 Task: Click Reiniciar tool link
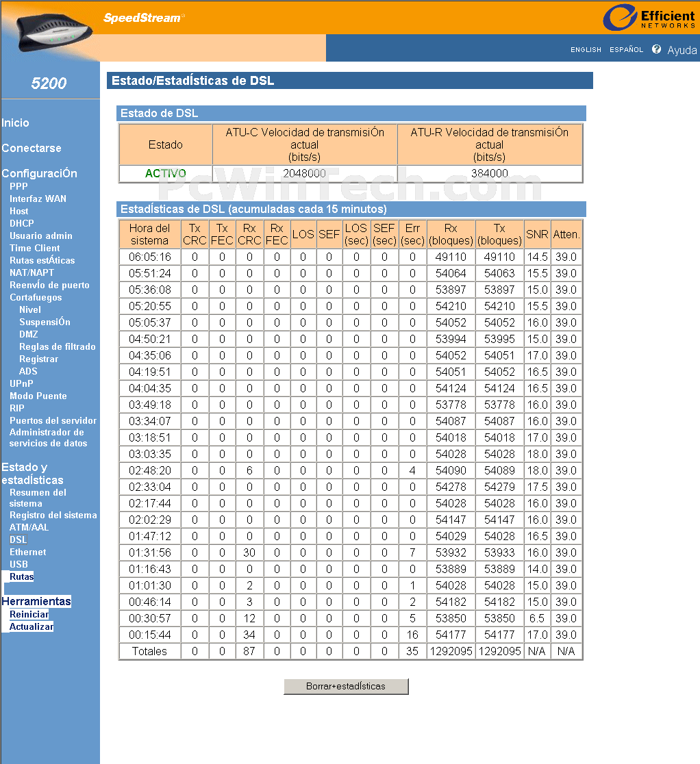pos(29,614)
